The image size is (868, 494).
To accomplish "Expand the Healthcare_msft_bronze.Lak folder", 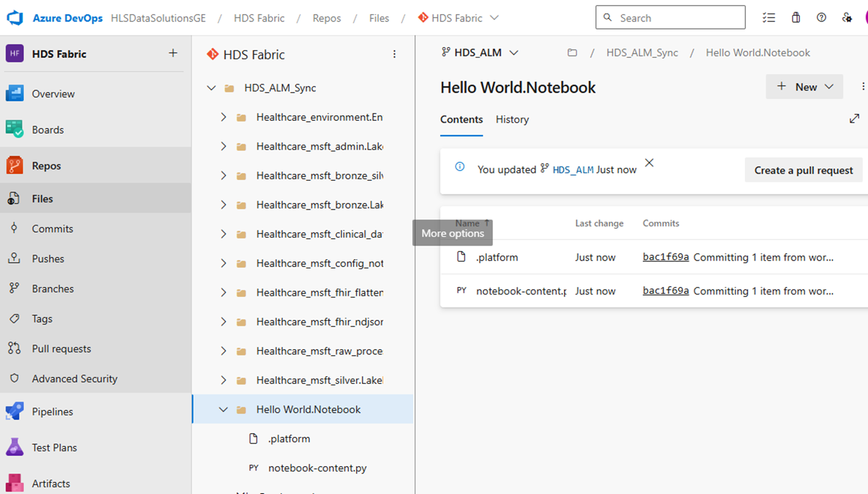I will (x=223, y=205).
